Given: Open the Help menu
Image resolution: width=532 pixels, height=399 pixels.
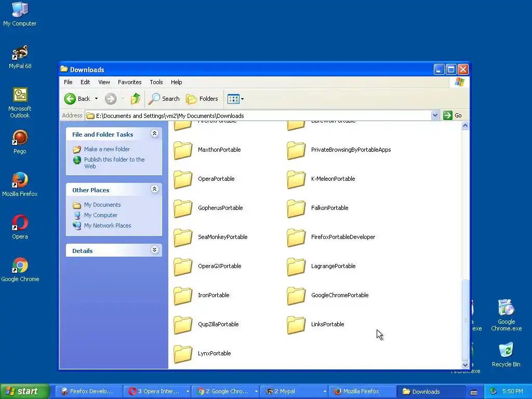Looking at the screenshot, I should pyautogui.click(x=177, y=82).
